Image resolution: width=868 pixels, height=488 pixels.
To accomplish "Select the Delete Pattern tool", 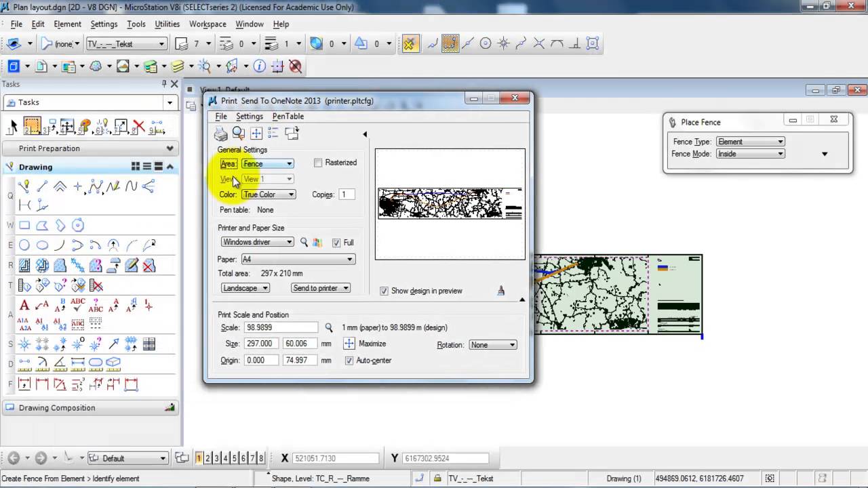I will click(149, 265).
